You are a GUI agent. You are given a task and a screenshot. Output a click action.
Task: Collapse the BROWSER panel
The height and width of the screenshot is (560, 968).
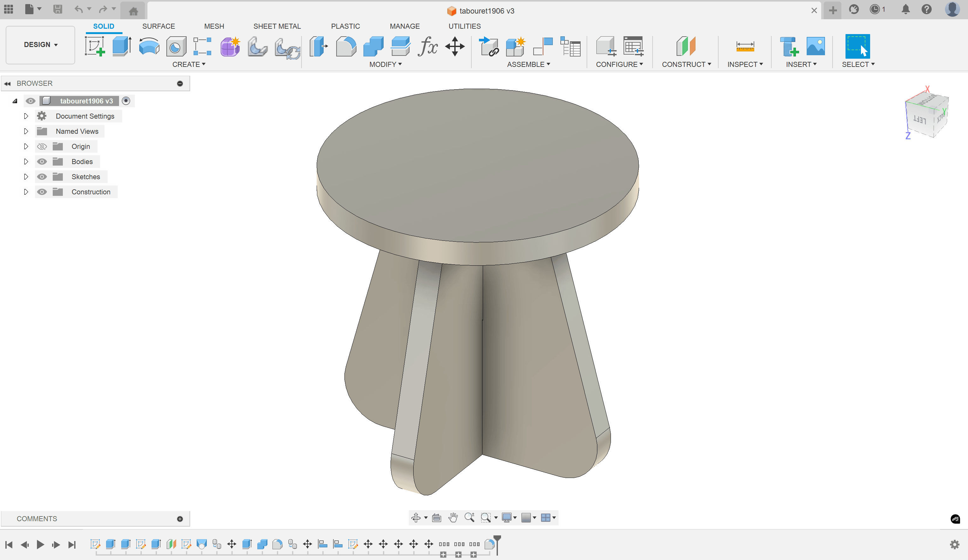pyautogui.click(x=8, y=83)
